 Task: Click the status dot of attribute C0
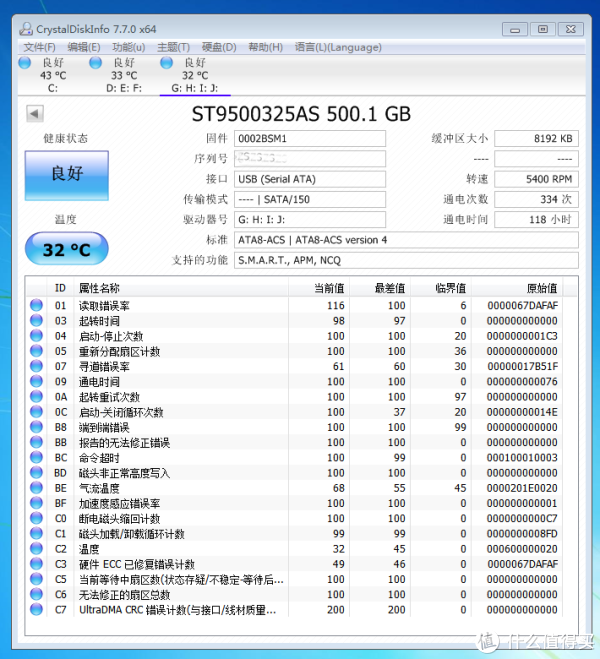pos(37,518)
